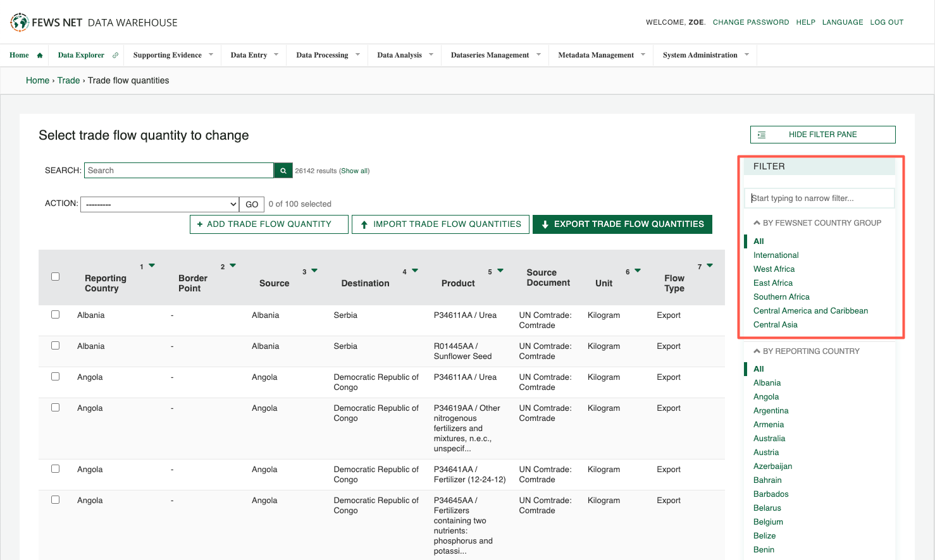
Task: Click the link icon beside Data Explorer
Action: pyautogui.click(x=115, y=54)
